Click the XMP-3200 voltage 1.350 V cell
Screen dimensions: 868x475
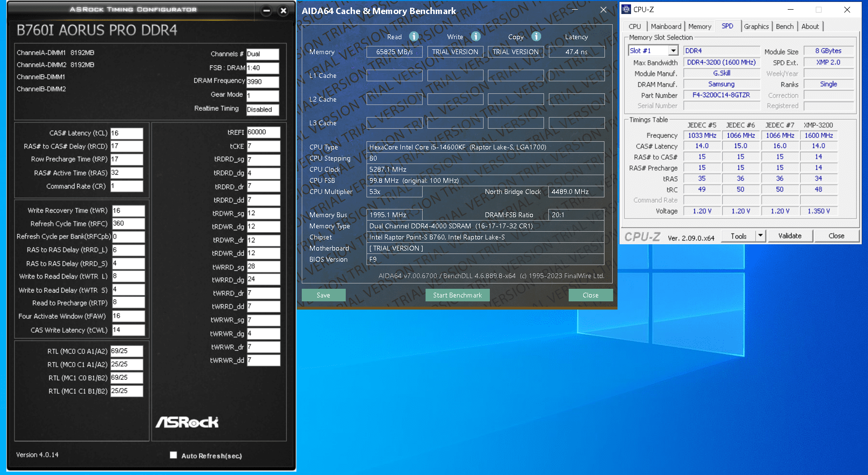pyautogui.click(x=818, y=211)
